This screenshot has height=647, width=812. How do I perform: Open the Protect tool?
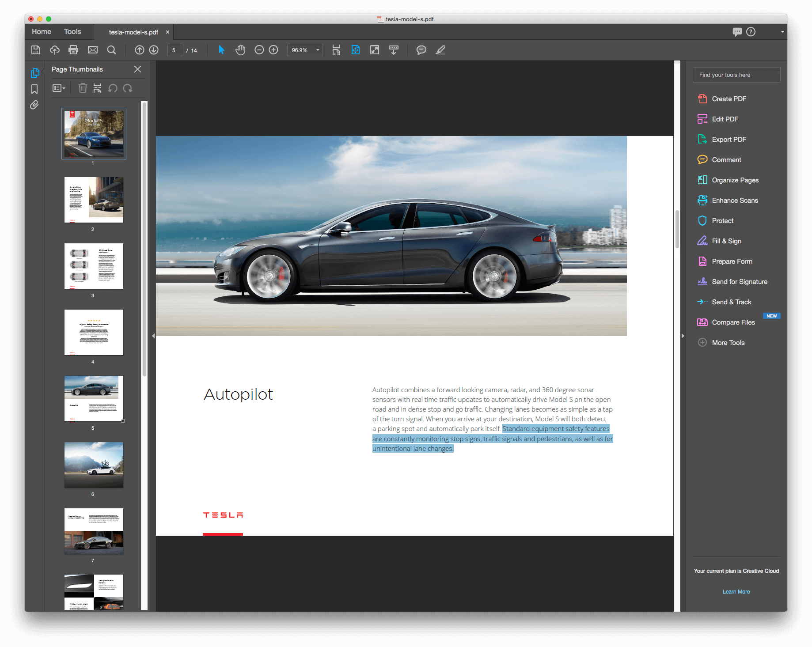pyautogui.click(x=716, y=221)
